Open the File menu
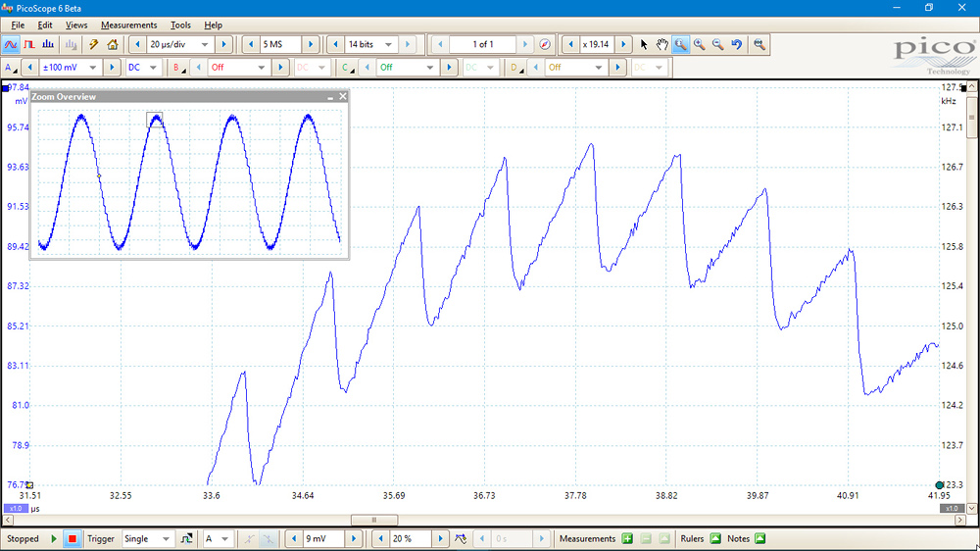This screenshot has width=980, height=551. click(18, 25)
